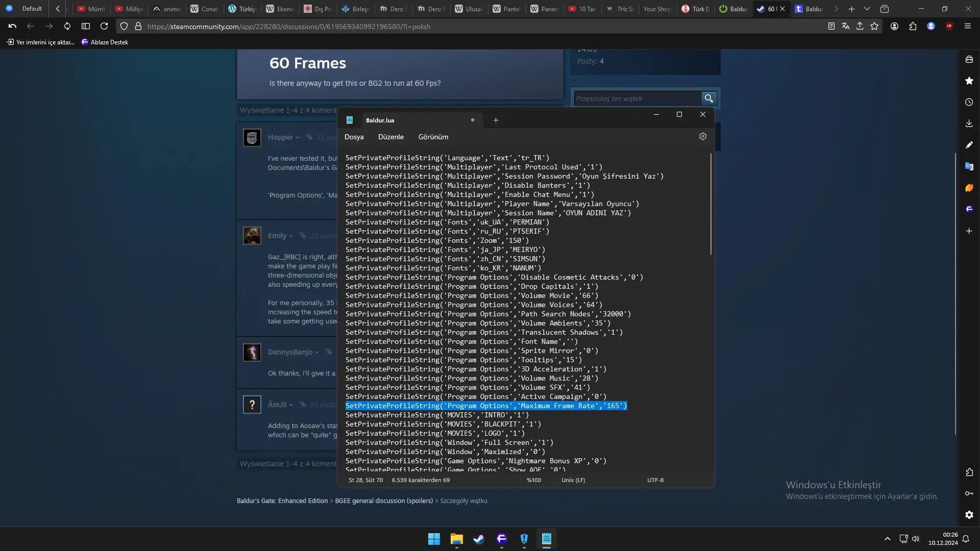Click the Notepad file icon beside Baldur.lua
This screenshot has width=980, height=551.
pyautogui.click(x=350, y=120)
